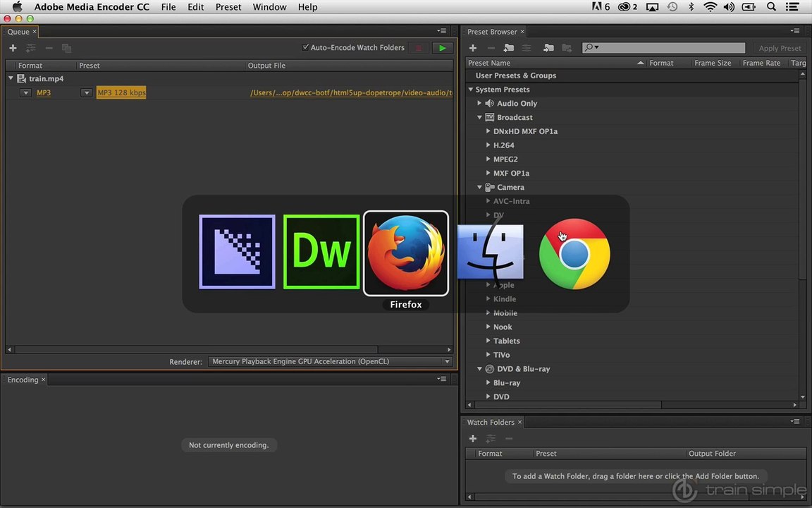Choose Firefox in the app switcher
Screen dimensions: 812x508
[406, 253]
